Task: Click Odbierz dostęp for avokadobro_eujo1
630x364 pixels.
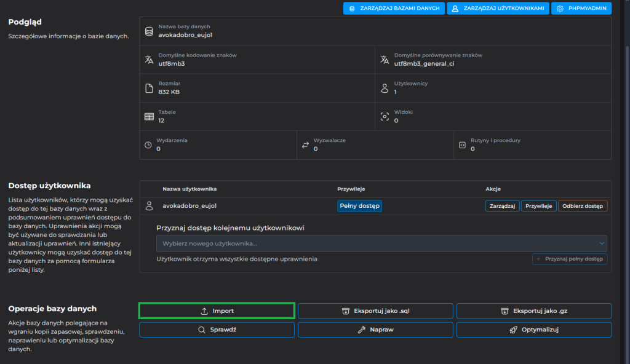Action: (583, 206)
